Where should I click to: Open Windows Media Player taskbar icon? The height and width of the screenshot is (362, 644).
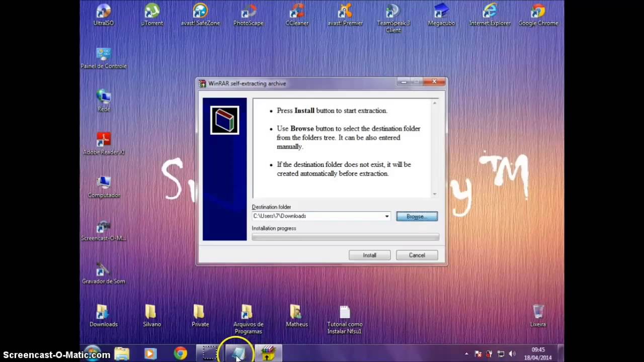[x=150, y=353]
